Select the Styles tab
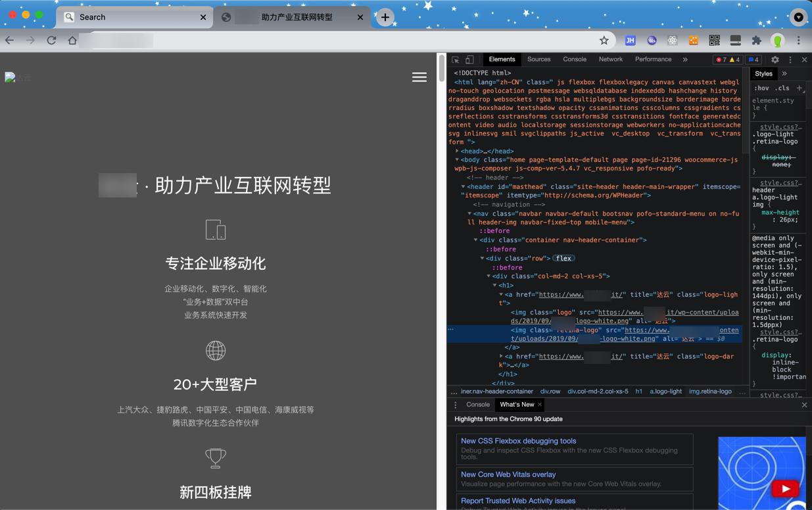Screen dimensions: 812x510 (x=763, y=74)
